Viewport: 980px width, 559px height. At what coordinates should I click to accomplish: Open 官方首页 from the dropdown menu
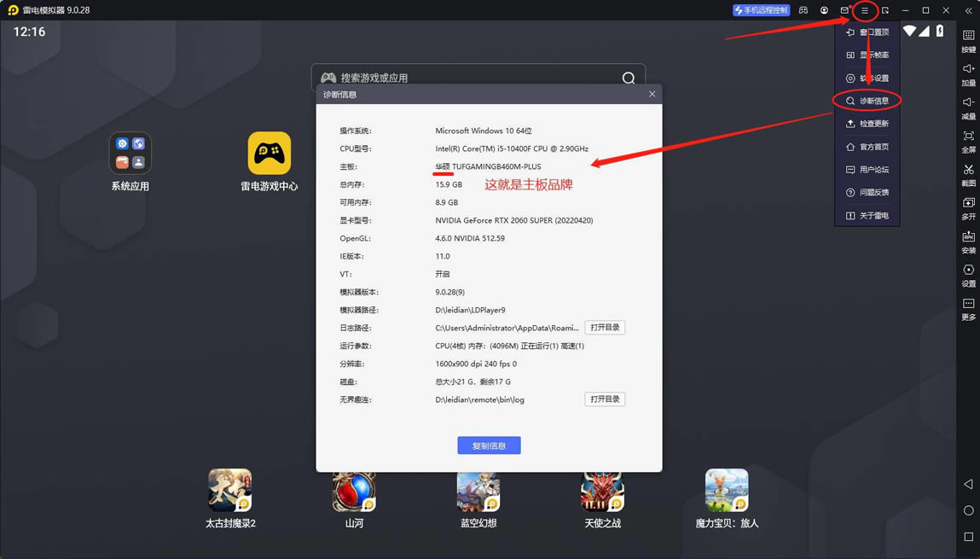pos(867,147)
